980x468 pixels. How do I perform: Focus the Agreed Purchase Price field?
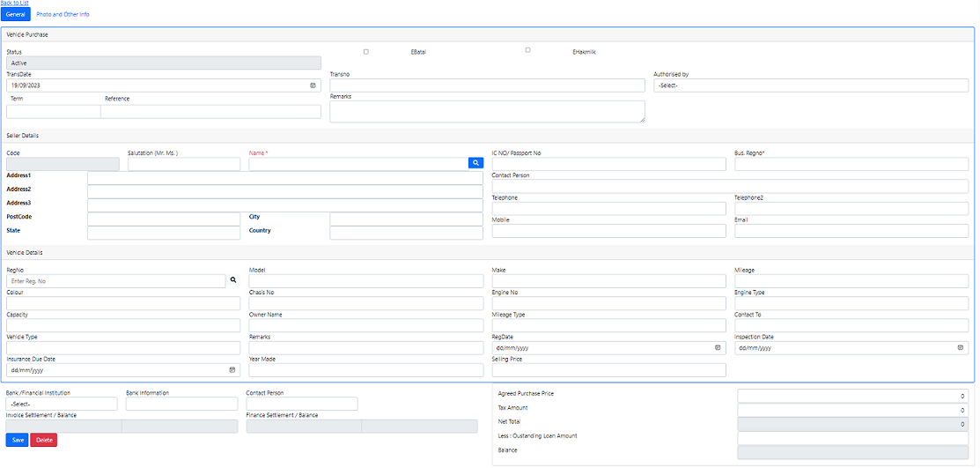pyautogui.click(x=852, y=396)
